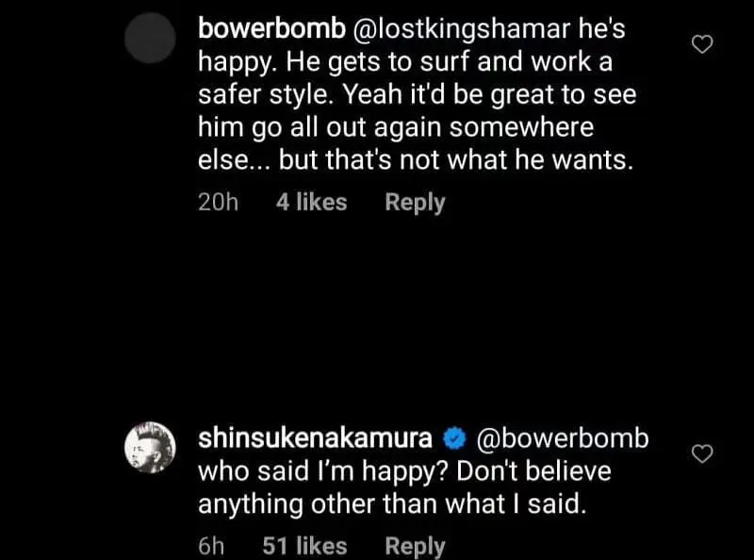The image size is (754, 560).
Task: Open bowerbomb's dark profile picture
Action: click(151, 39)
